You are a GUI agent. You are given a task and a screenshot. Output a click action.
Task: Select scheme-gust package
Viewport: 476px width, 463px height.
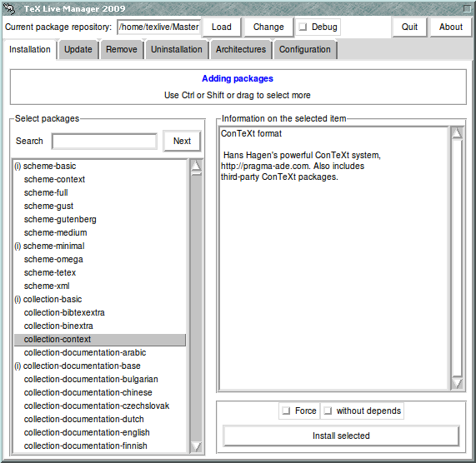[99, 207]
